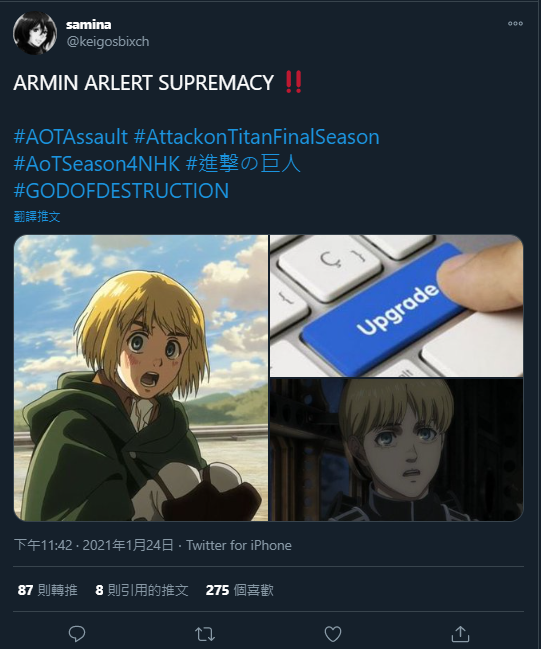Click the @keigosbixch username handle
This screenshot has width=541, height=649.
[x=108, y=42]
